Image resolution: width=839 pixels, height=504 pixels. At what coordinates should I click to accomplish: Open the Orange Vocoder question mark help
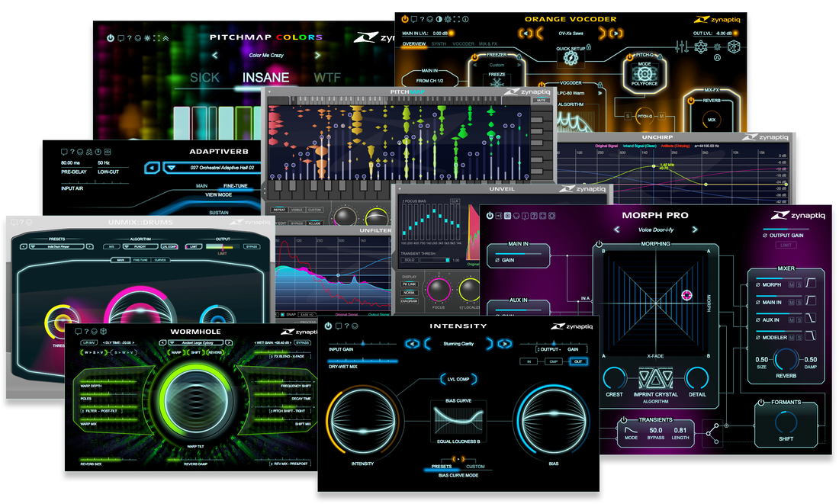coord(423,19)
